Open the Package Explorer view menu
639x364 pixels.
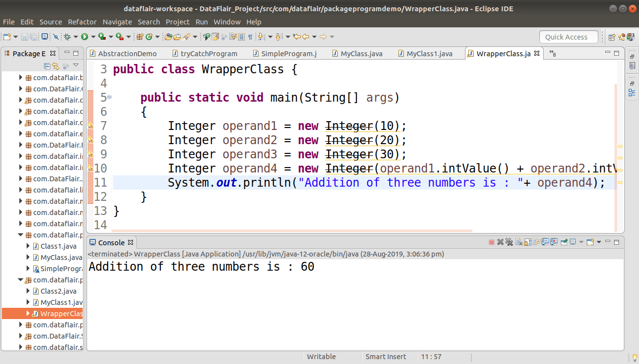point(76,65)
